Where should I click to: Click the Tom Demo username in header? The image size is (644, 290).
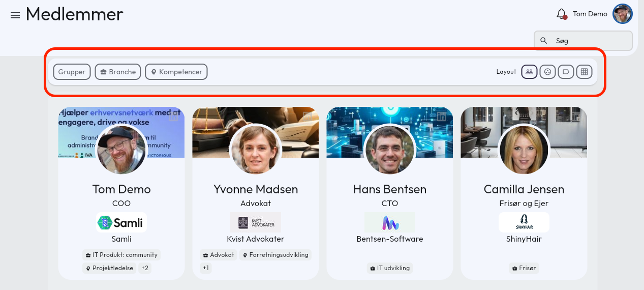590,14
